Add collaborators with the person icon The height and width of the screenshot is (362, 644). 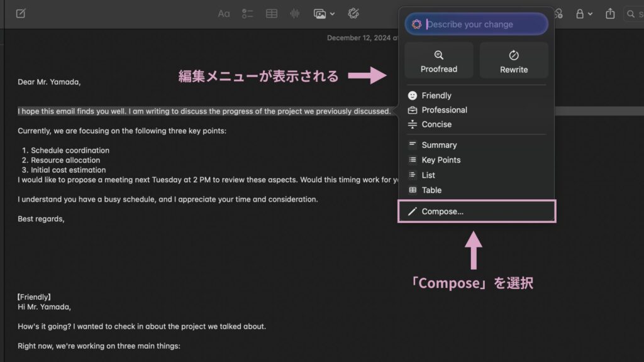point(558,14)
